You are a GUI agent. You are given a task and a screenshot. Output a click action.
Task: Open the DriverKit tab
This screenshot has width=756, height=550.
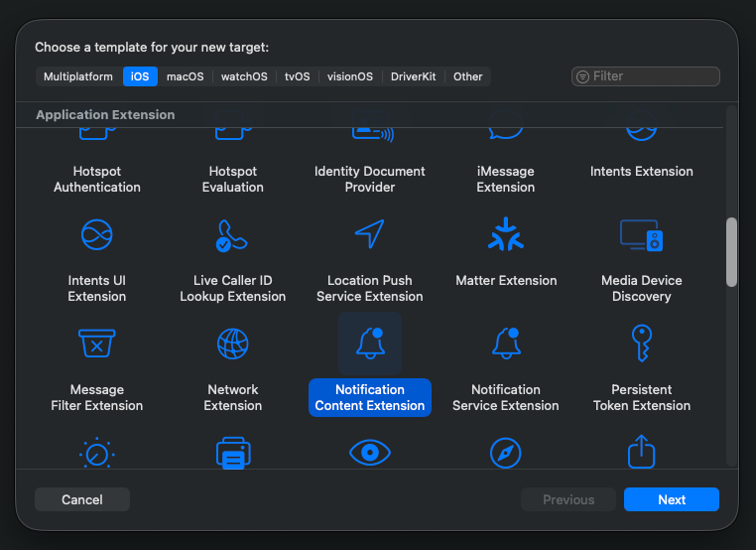click(x=413, y=76)
